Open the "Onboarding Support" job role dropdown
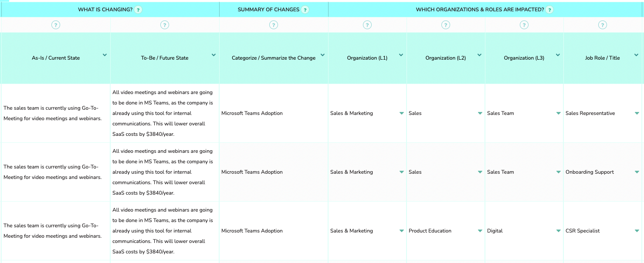 pos(637,172)
